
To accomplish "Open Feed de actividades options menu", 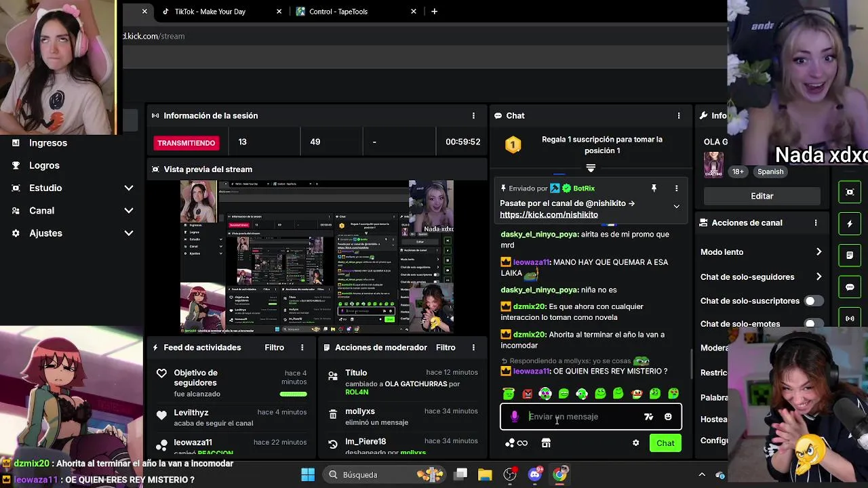I will click(302, 348).
